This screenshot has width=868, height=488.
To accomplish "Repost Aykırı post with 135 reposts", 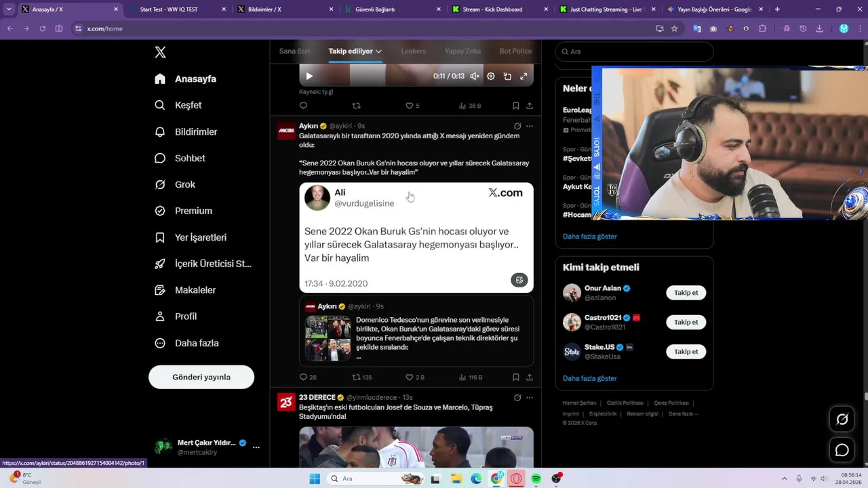I will [x=362, y=378].
